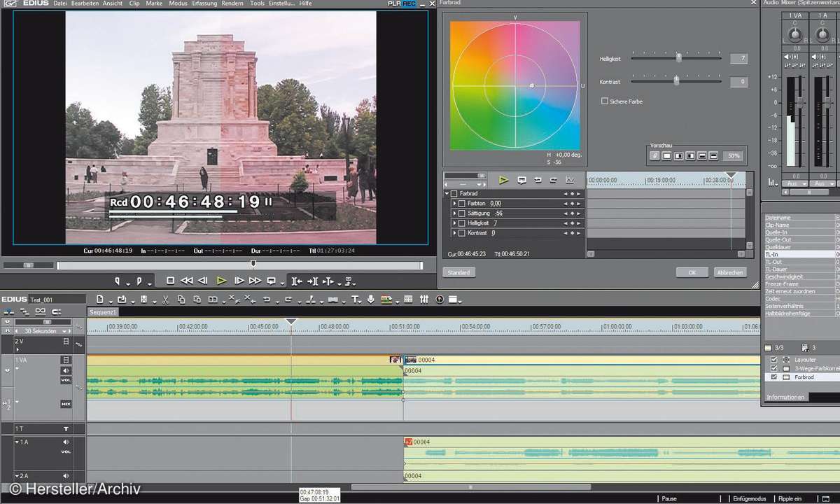Click the graph curve icon in Farbrad keyframe toolbar

tap(570, 180)
